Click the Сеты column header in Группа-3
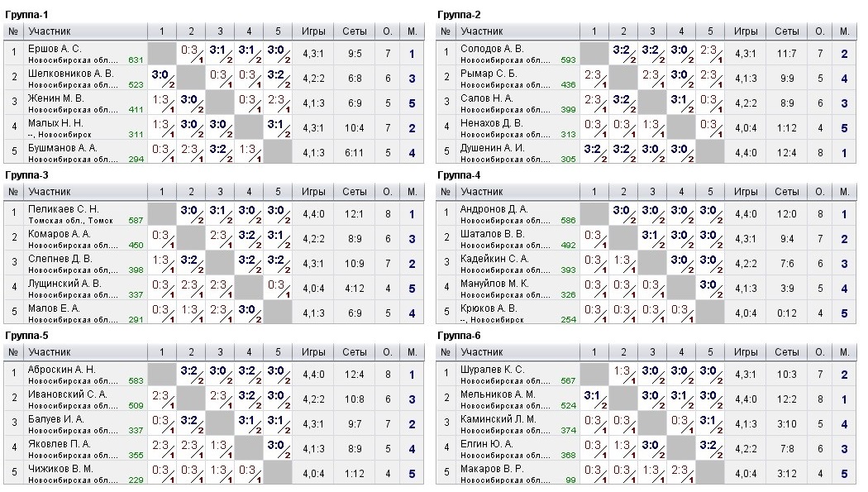The width and height of the screenshot is (868, 492). coord(355,192)
